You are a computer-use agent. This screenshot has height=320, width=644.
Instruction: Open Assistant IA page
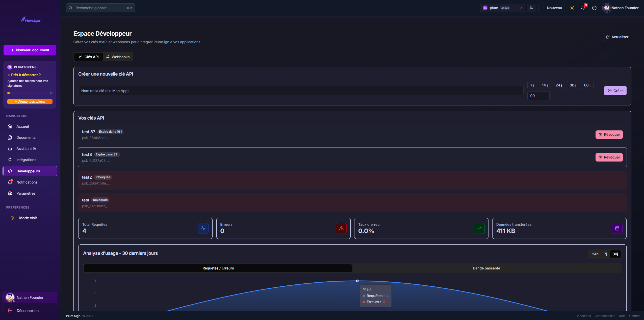pyautogui.click(x=30, y=149)
